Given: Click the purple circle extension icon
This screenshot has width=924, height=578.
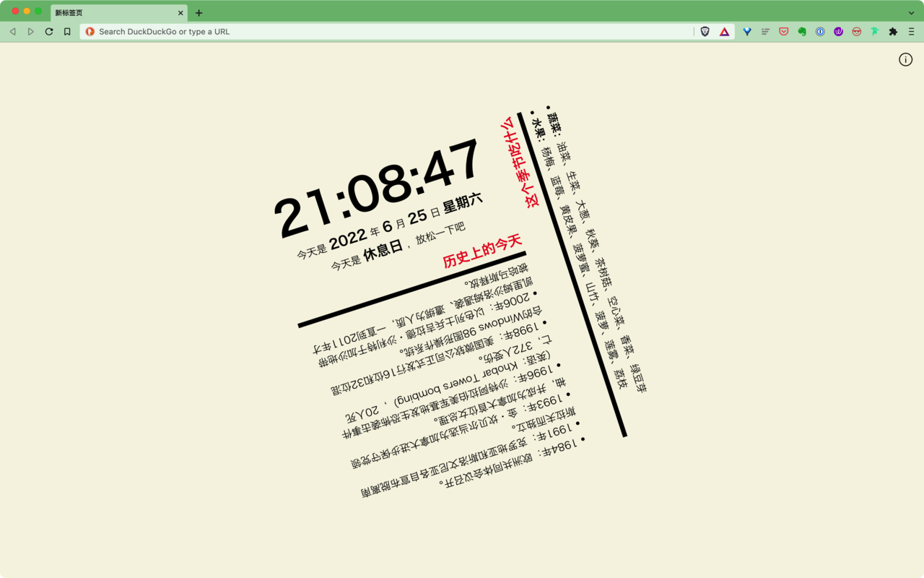Looking at the screenshot, I should pos(838,32).
